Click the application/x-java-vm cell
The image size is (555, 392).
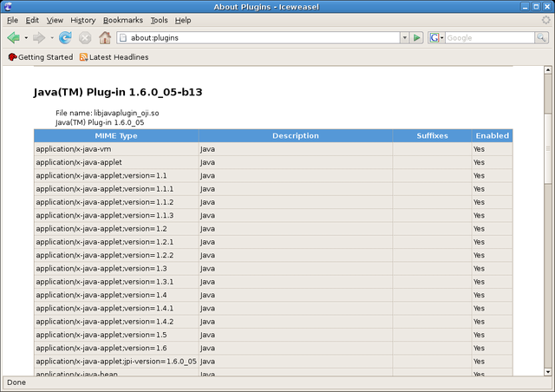[116, 149]
